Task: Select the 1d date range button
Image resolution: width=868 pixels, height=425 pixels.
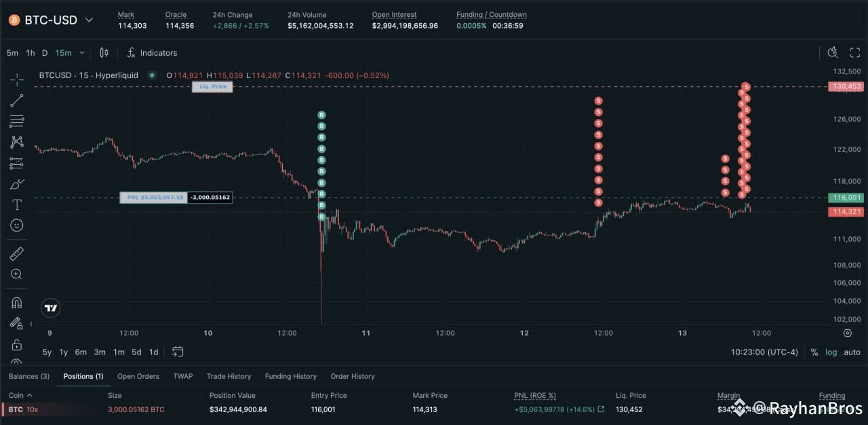Action: (153, 352)
